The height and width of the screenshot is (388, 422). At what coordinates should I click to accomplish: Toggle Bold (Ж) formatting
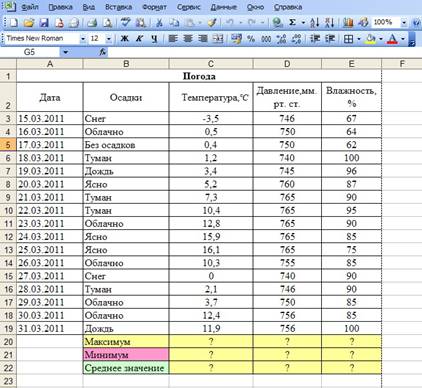tap(124, 39)
